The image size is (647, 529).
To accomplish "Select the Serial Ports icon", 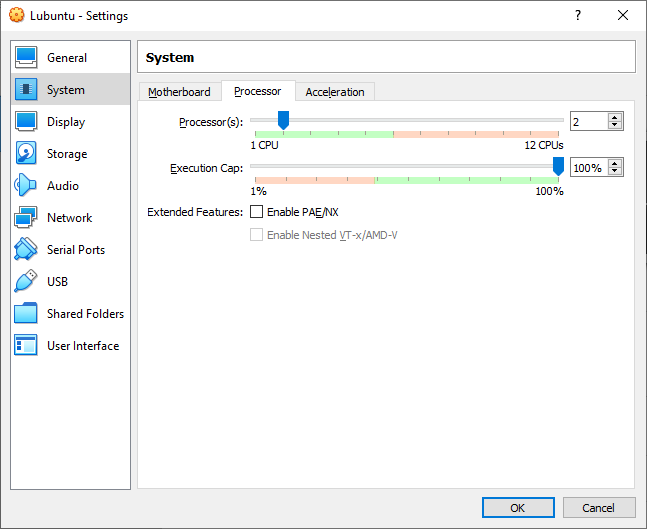I will (x=26, y=250).
